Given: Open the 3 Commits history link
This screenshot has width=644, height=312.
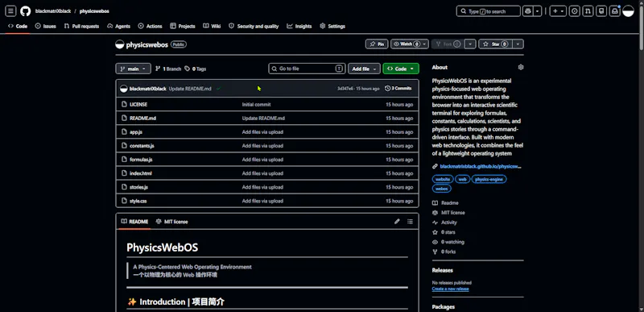Looking at the screenshot, I should tap(398, 89).
